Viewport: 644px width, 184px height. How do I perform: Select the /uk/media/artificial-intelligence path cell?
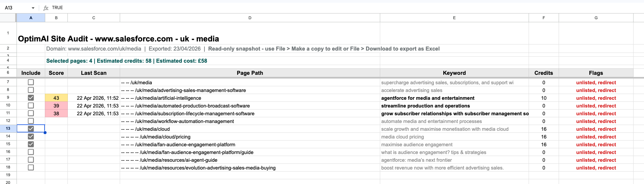tap(250, 98)
